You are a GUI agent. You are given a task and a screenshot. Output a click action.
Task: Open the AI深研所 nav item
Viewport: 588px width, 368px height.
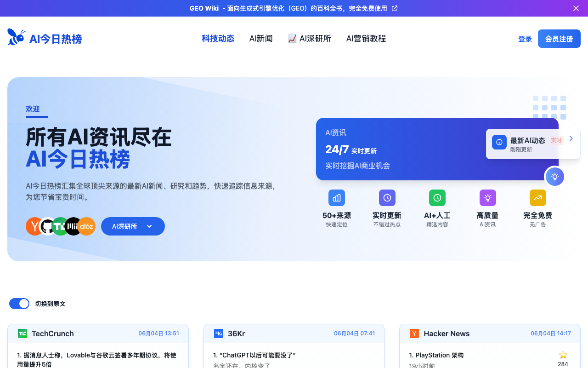click(x=310, y=39)
